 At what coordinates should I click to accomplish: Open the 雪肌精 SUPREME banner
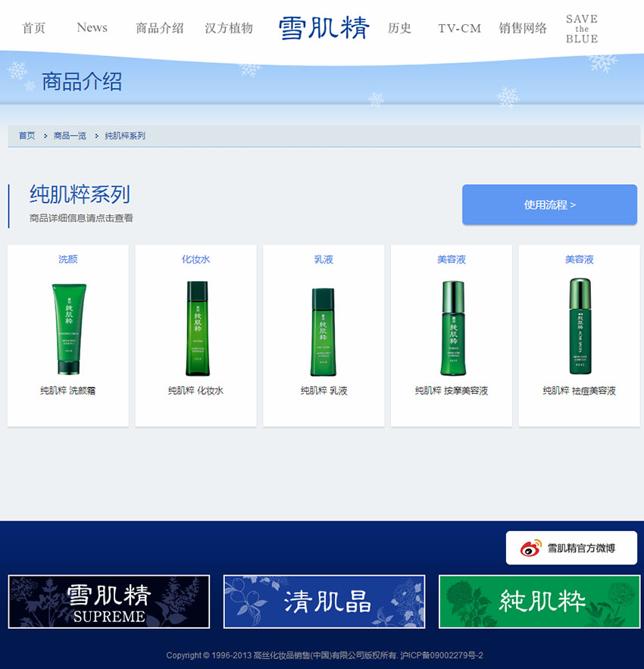[109, 602]
